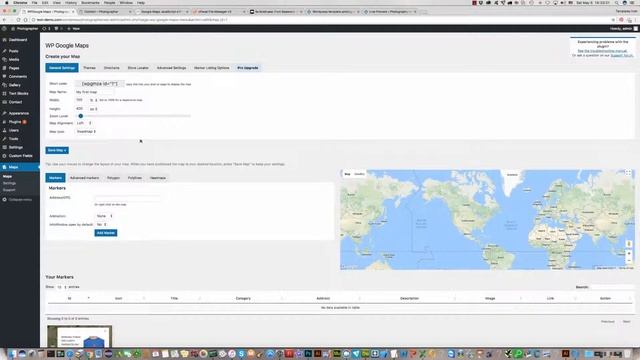The image size is (640, 360).
Task: Open Text Blocks in the sidebar
Action: pos(18,93)
